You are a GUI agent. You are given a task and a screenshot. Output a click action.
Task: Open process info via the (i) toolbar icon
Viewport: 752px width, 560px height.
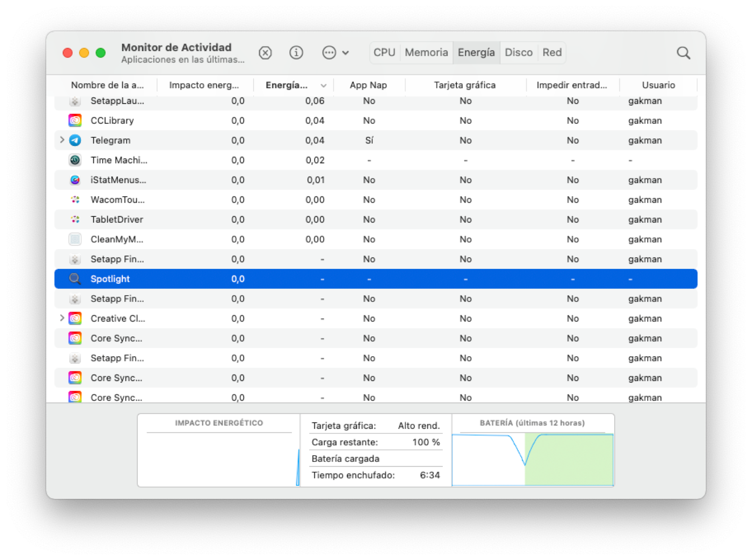coord(296,53)
